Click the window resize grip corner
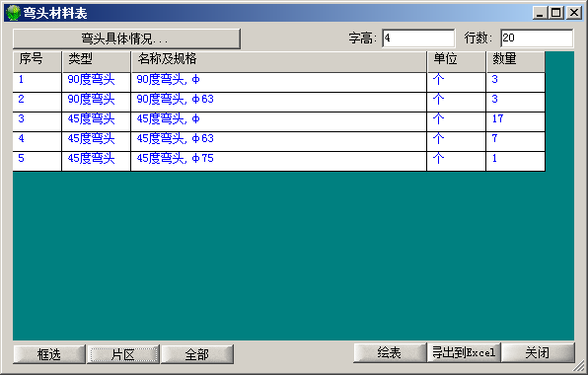 pyautogui.click(x=580, y=366)
